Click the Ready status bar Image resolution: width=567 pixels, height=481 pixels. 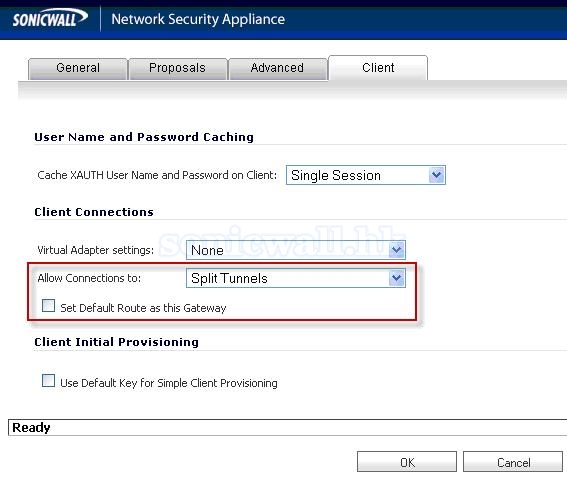[287, 427]
